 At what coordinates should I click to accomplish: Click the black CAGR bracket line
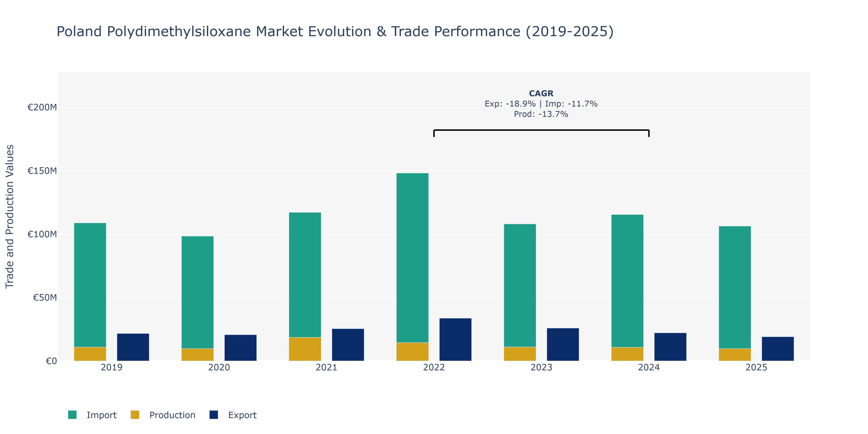541,130
